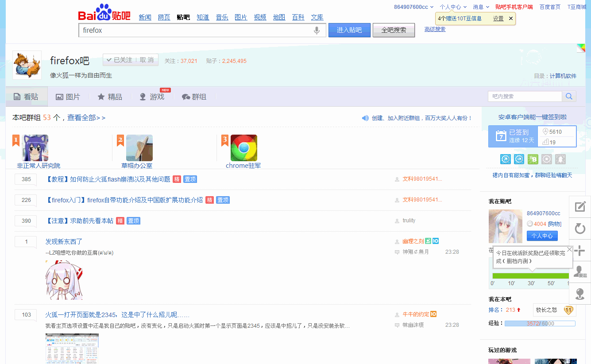Screen dimensions: 591x364
Task: Open the 高级搜索 advanced search link
Action: point(435,29)
